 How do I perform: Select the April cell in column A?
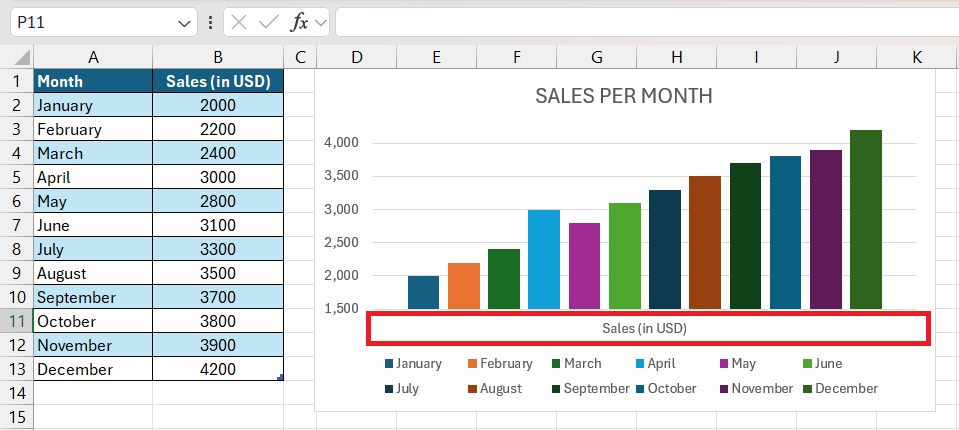point(93,177)
